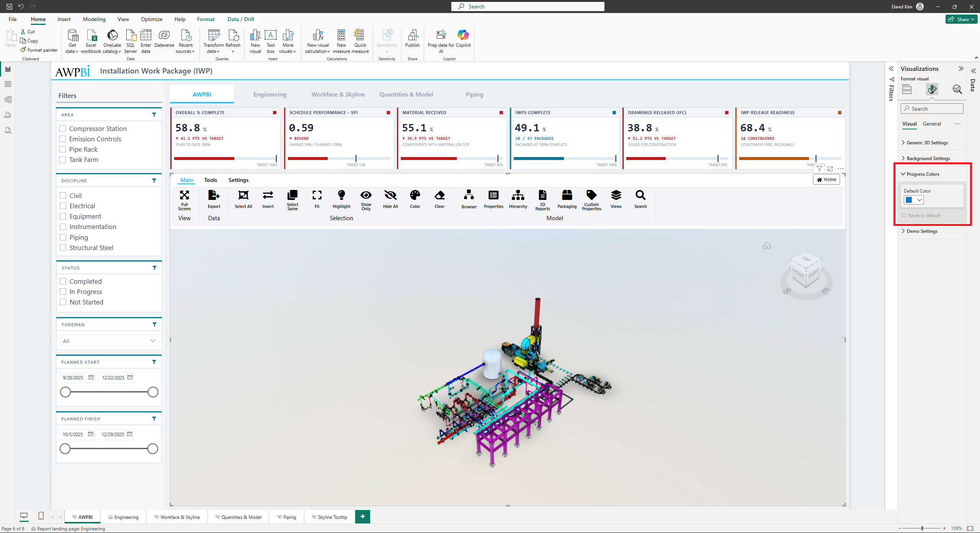Switch to the Tools tab in 3D viewer
Screen dimensions: 980x533
[x=211, y=180]
